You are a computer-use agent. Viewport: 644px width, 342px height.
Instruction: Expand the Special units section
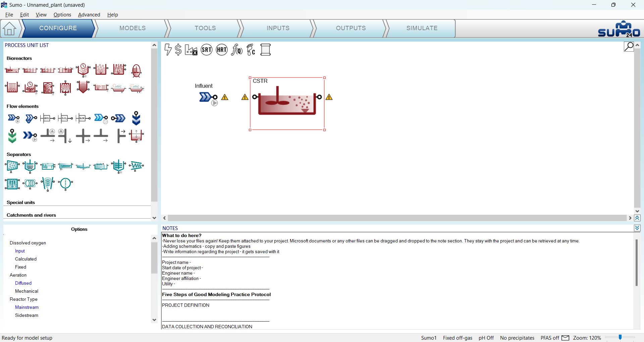[21, 203]
